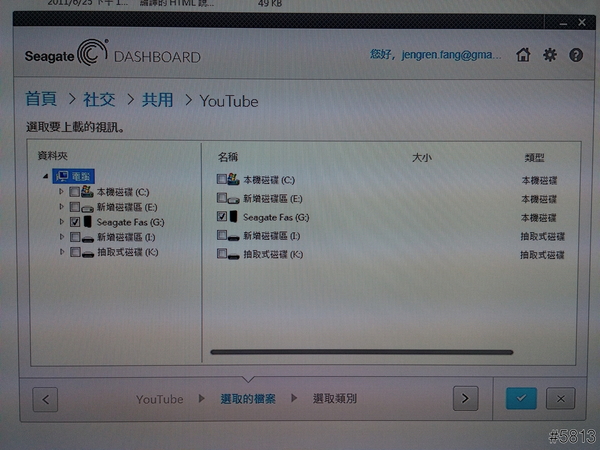Check 本機磁碟 (C:) in folder tree
The height and width of the screenshot is (450, 600).
[x=75, y=191]
